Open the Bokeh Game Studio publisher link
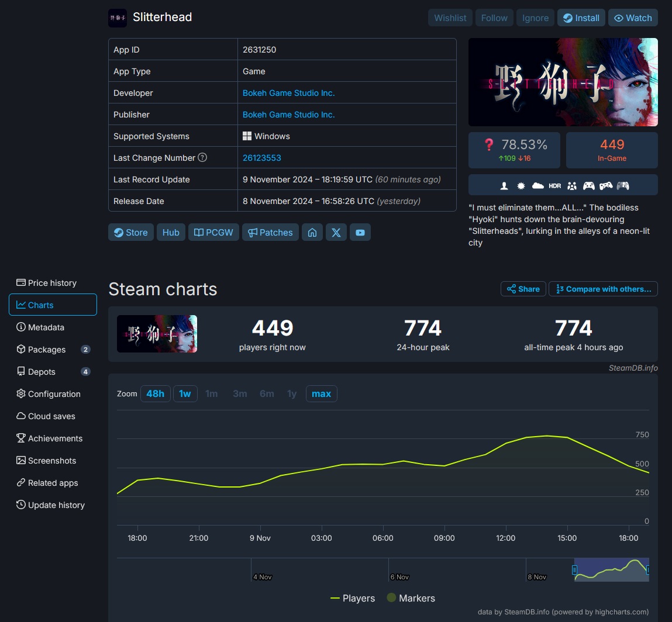The image size is (672, 622). point(288,115)
